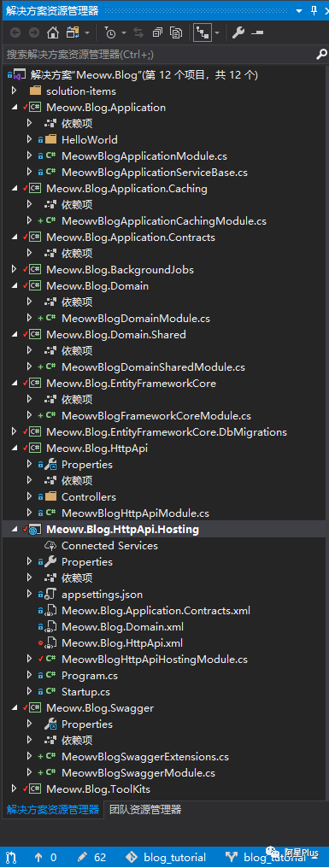Select Meowv.Blog.HttpApi.xml

pos(122,643)
